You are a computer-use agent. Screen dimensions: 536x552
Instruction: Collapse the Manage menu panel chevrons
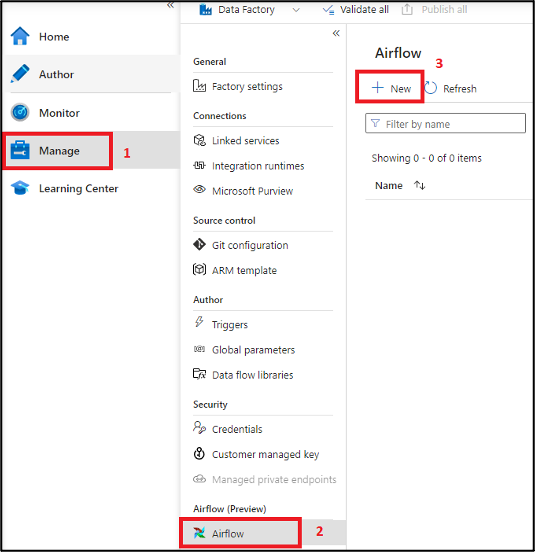(336, 33)
